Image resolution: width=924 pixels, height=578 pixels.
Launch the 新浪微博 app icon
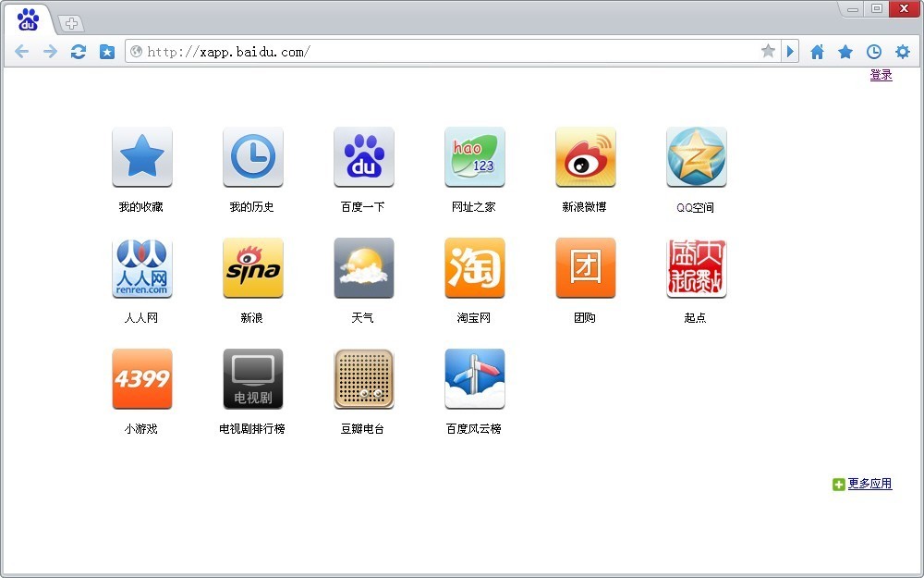[x=585, y=157]
